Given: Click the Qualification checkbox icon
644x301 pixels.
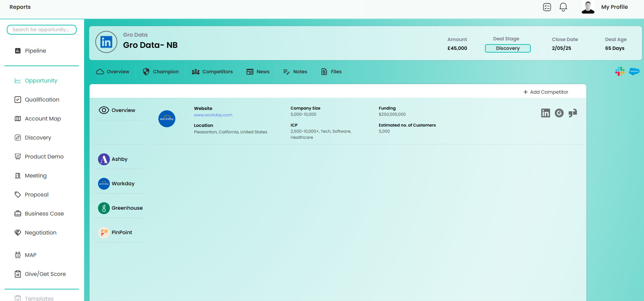Looking at the screenshot, I should coord(18,99).
